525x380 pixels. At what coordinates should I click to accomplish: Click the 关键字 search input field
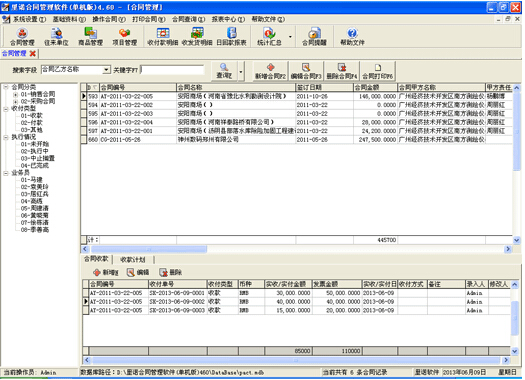[172, 70]
